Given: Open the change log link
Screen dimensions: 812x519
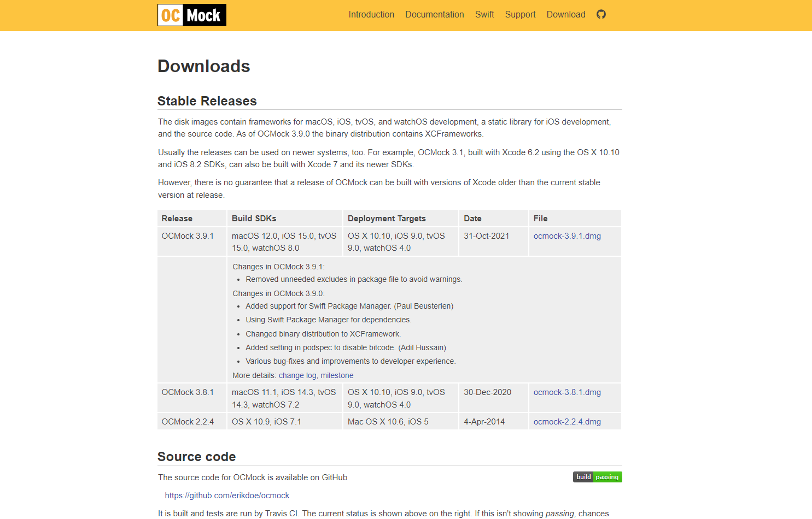Looking at the screenshot, I should pos(297,375).
